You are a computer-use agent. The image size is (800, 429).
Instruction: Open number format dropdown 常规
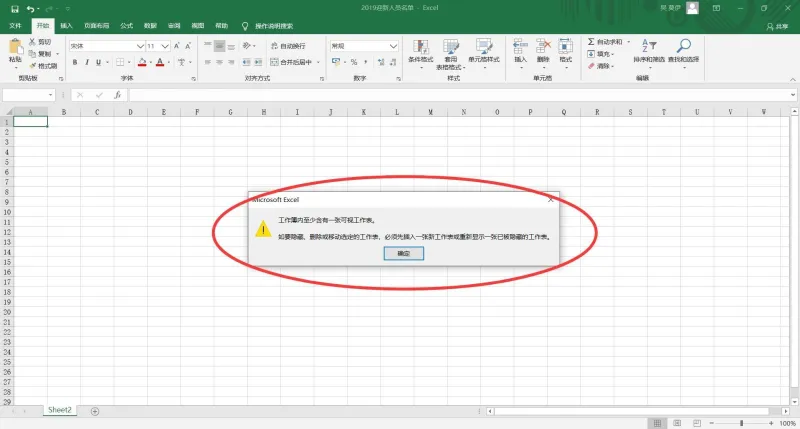tap(393, 46)
